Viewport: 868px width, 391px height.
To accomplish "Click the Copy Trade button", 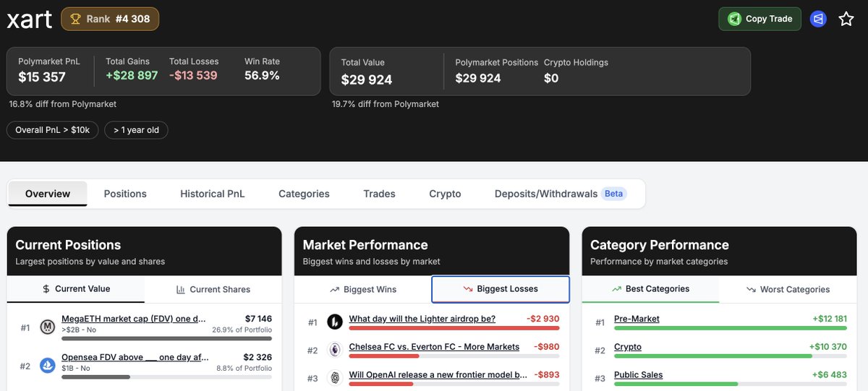I will tap(759, 19).
